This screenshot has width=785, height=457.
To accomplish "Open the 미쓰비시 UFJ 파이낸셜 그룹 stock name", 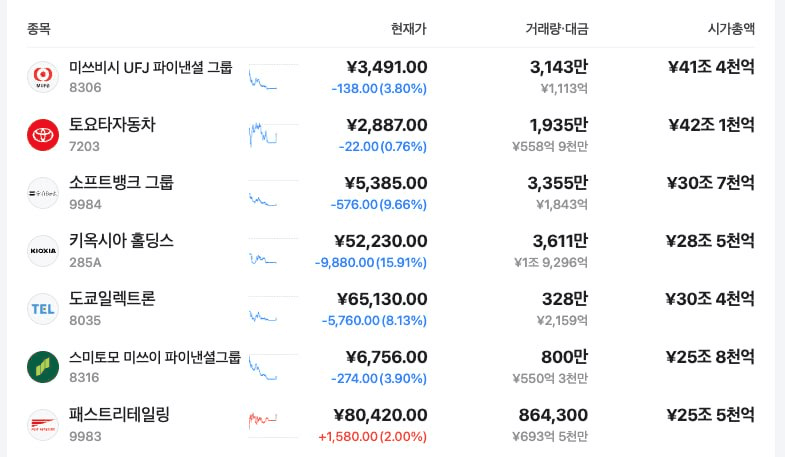I will pyautogui.click(x=151, y=67).
